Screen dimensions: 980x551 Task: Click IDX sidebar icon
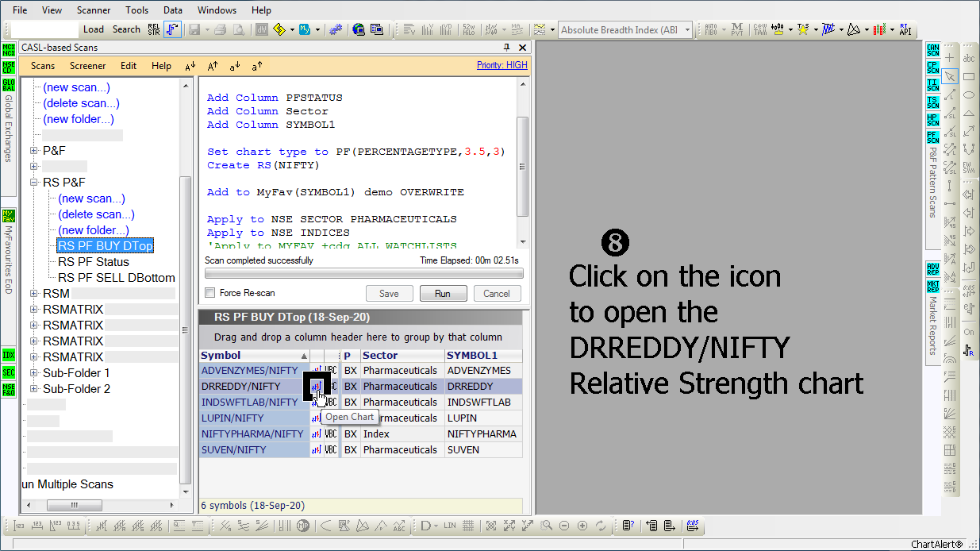pos(8,356)
